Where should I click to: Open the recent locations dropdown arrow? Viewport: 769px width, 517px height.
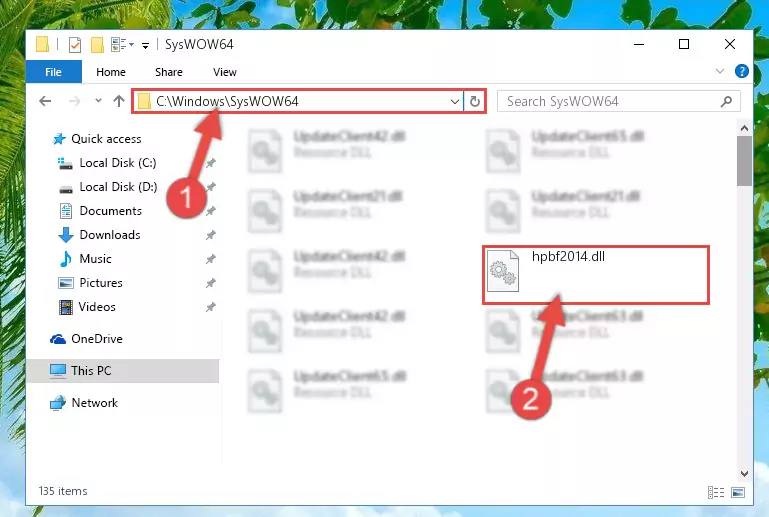(x=98, y=101)
